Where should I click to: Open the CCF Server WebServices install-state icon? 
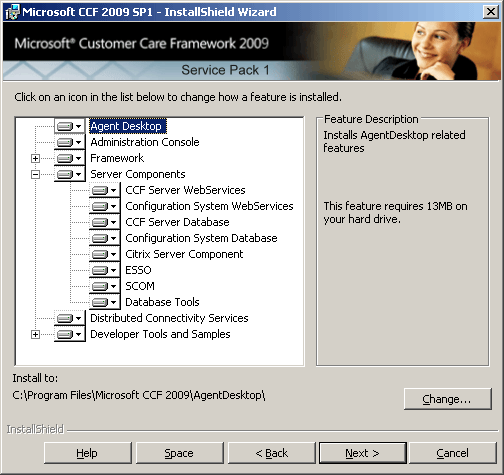coord(104,190)
